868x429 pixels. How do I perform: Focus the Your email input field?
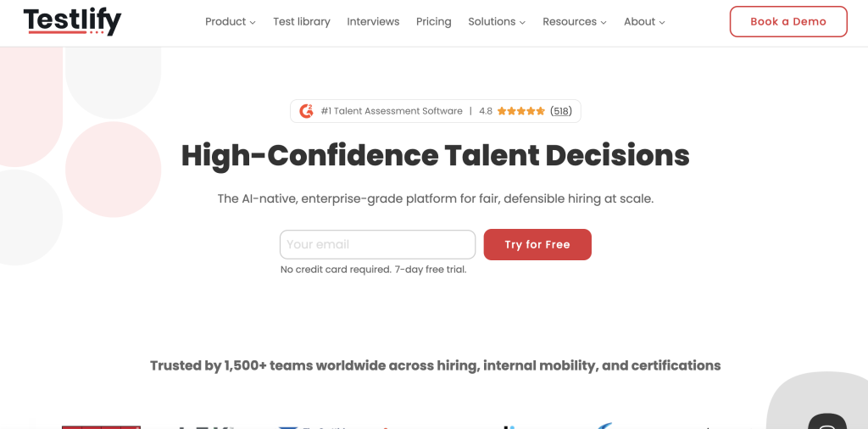[377, 244]
